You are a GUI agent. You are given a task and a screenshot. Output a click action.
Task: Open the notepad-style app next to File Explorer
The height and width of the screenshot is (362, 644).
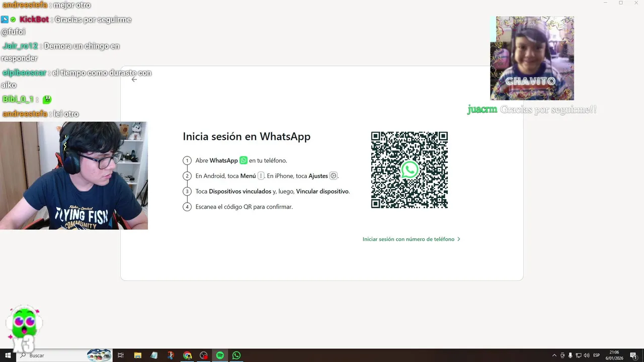[x=154, y=355]
